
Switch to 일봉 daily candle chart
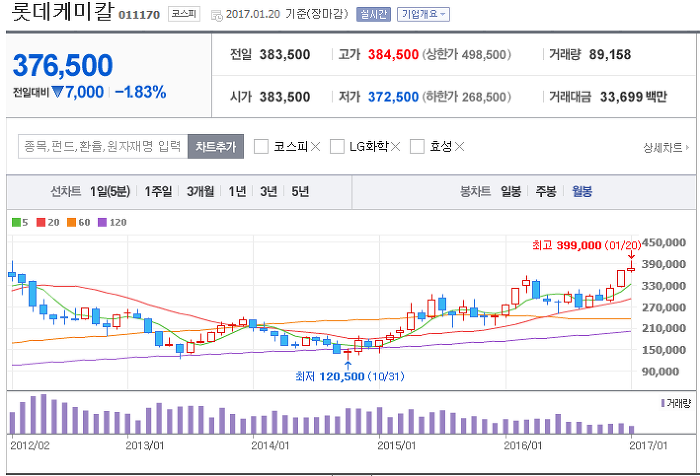pyautogui.click(x=511, y=192)
